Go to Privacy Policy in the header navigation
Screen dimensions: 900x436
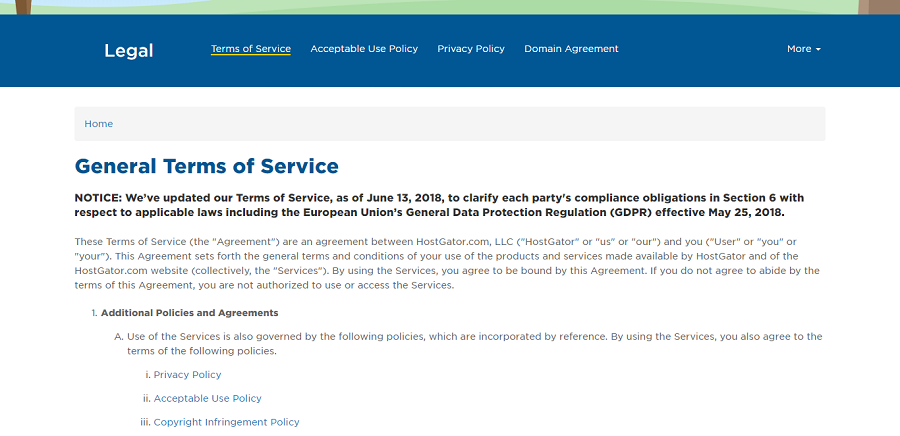[471, 49]
